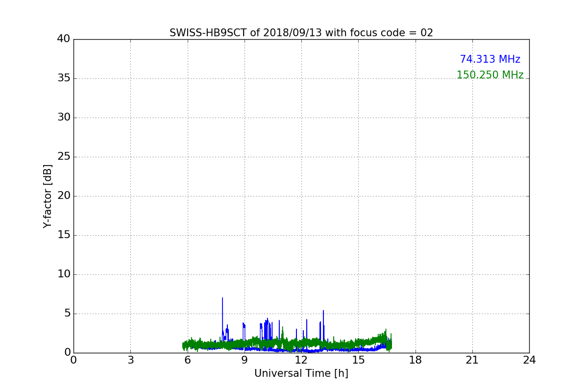Click x-axis tick label 15
The height and width of the screenshot is (392, 588).
click(x=358, y=360)
